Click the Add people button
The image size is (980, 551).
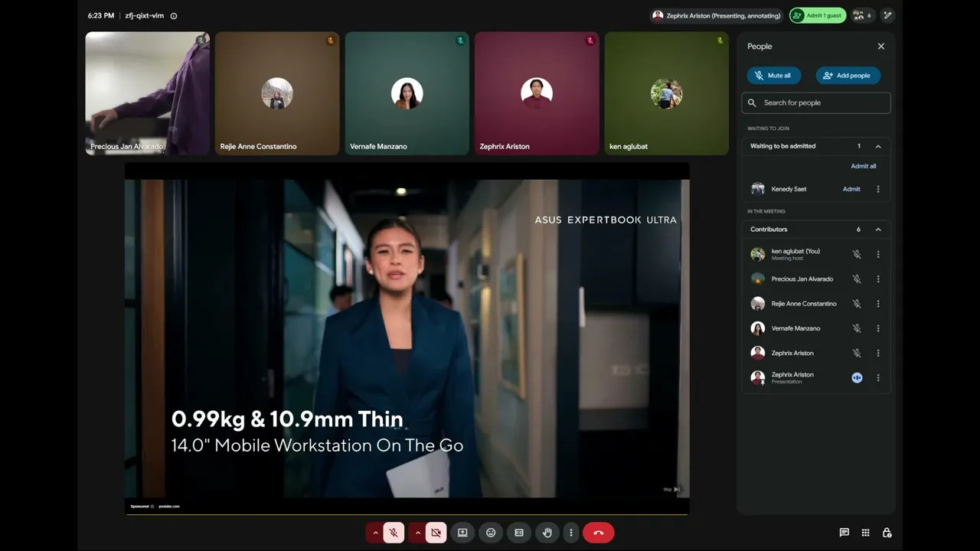point(848,75)
